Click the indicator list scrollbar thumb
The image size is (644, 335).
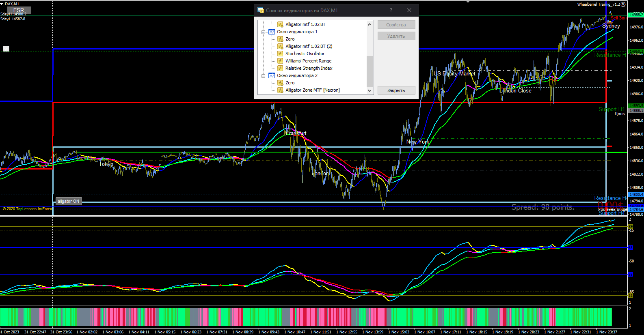(370, 71)
